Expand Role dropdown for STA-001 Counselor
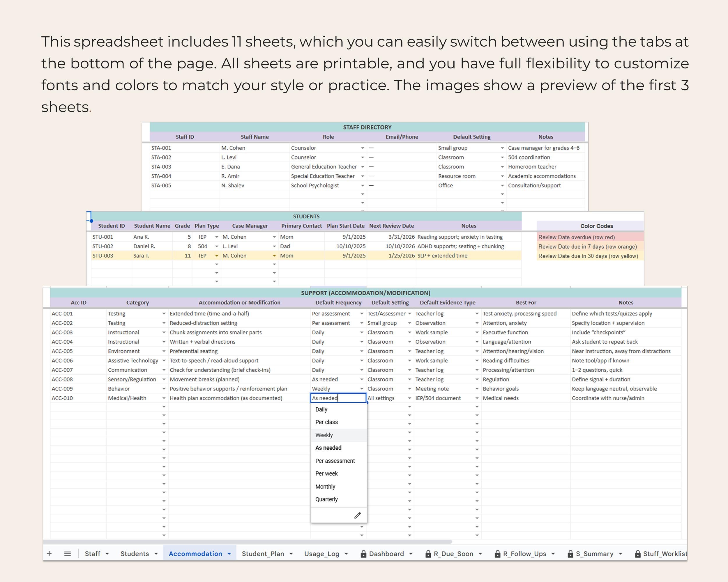 tap(363, 148)
